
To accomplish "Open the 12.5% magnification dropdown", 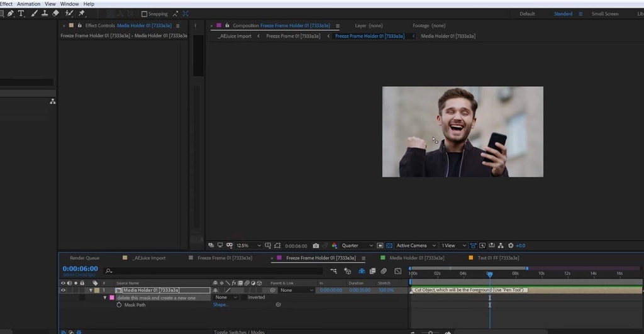I will pyautogui.click(x=248, y=246).
